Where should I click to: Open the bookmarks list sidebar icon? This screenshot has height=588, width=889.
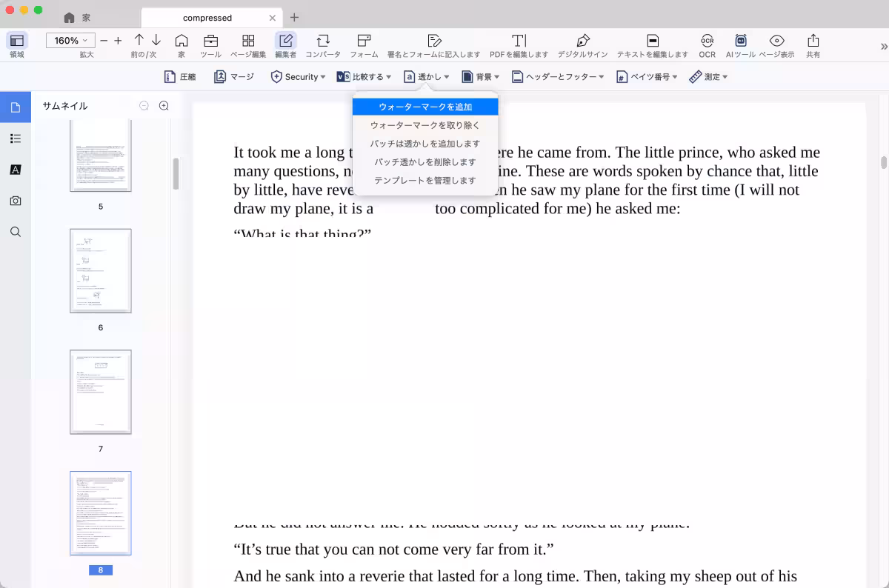tap(16, 138)
